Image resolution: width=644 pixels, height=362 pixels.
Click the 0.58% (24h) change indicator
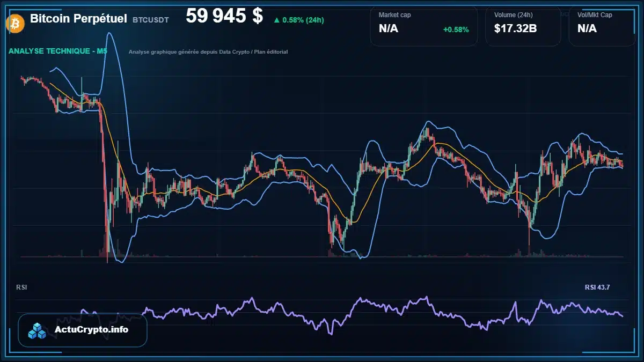pos(298,20)
